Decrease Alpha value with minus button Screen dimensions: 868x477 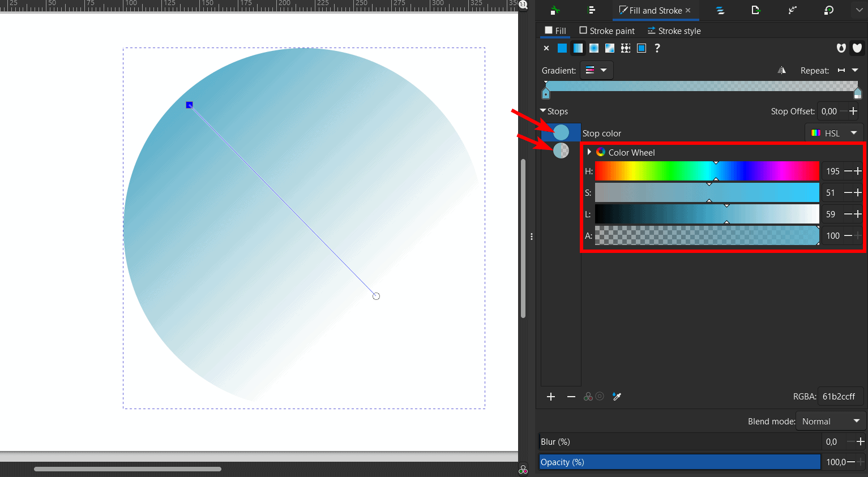[x=848, y=235]
